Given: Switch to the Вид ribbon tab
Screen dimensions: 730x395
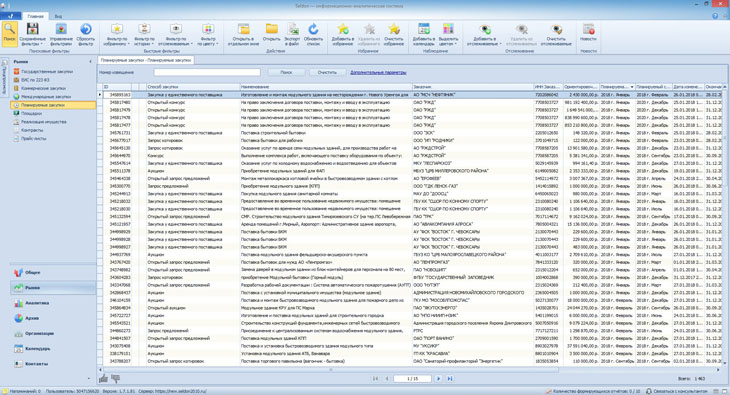Looking at the screenshot, I should tap(58, 16).
